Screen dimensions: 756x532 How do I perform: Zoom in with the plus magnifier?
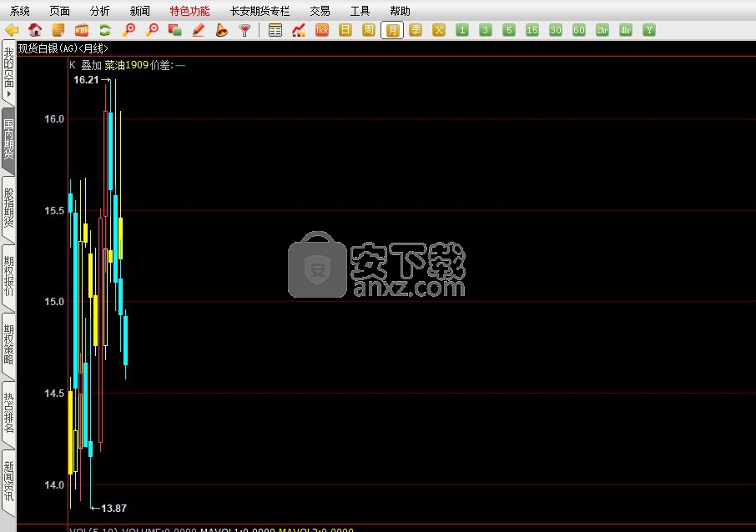pos(129,31)
